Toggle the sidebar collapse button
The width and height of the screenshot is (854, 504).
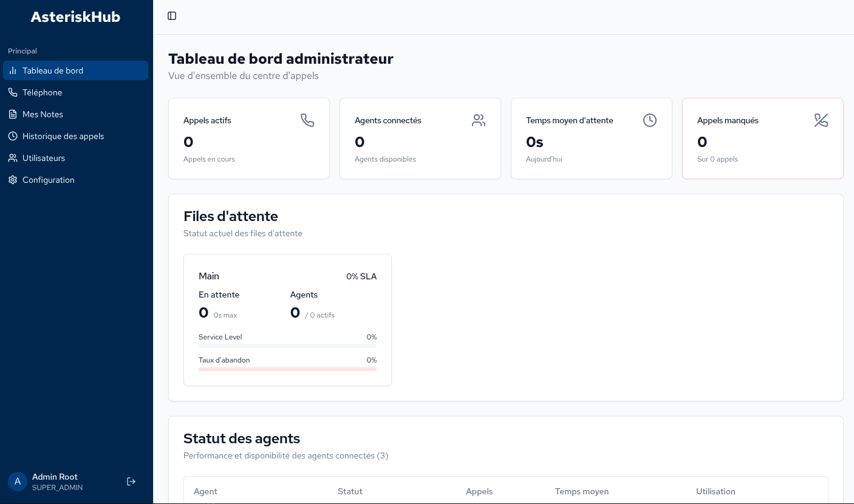[172, 16]
